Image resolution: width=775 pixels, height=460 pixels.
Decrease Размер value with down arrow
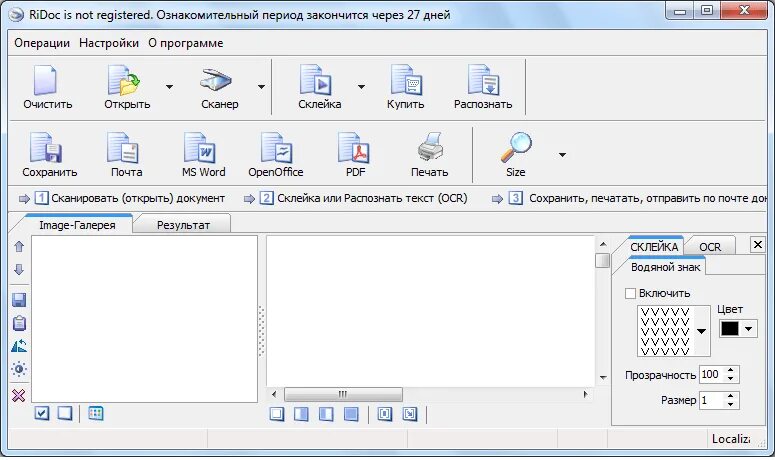point(731,404)
